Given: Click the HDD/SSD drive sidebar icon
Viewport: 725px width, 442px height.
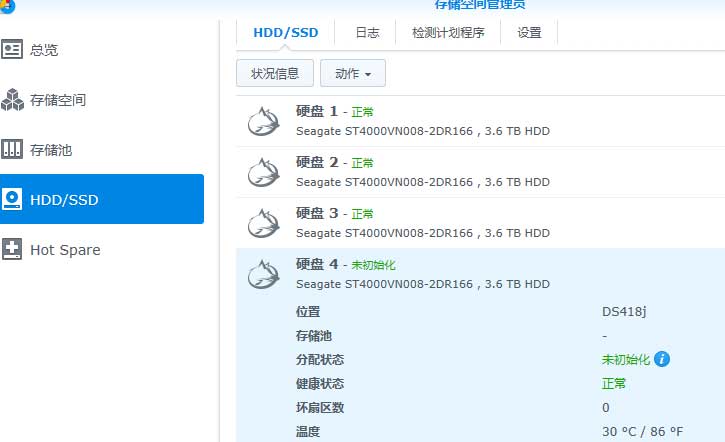Looking at the screenshot, I should tap(12, 199).
